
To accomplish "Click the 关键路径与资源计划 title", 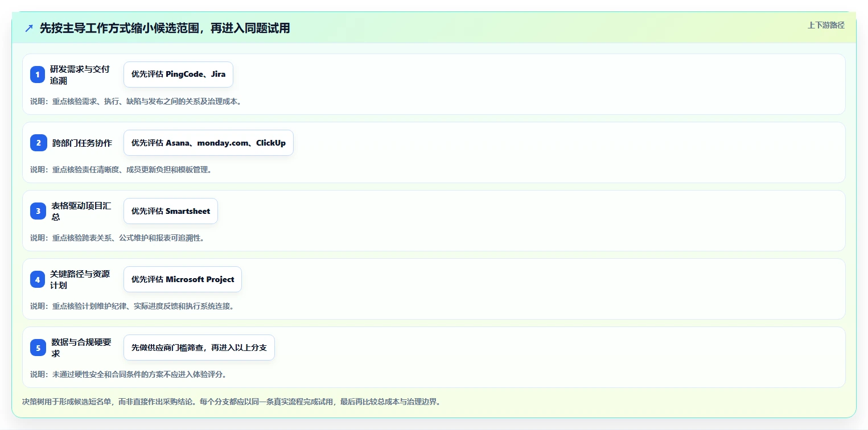I will pos(80,279).
